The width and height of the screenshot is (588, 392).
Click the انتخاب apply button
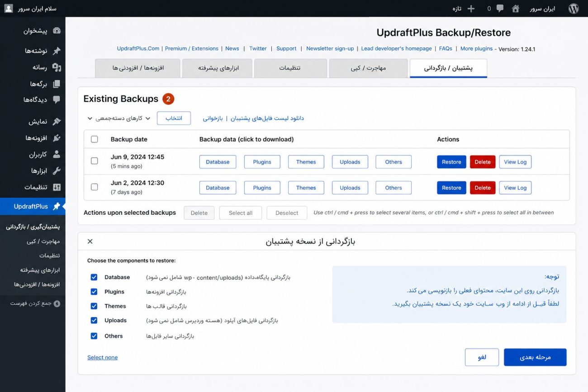click(174, 118)
